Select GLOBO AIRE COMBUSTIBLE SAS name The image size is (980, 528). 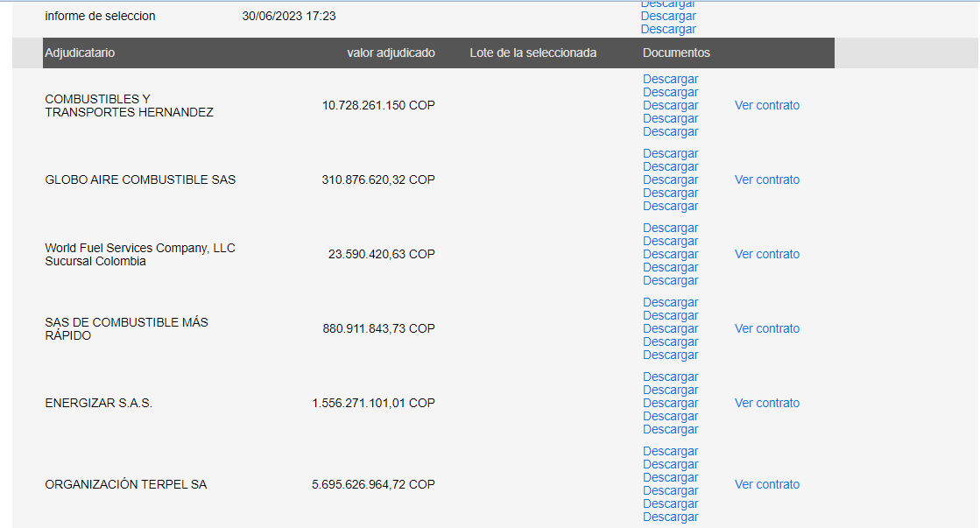tap(140, 180)
